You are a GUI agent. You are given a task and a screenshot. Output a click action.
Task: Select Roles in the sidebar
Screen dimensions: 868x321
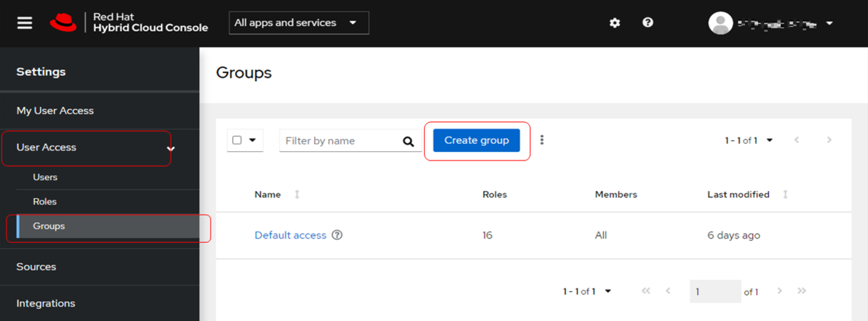[x=45, y=202]
